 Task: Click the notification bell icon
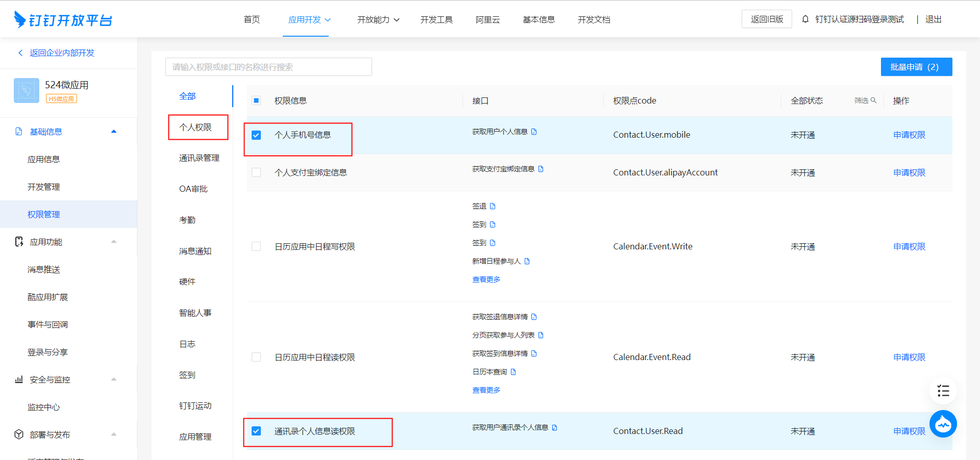point(805,19)
